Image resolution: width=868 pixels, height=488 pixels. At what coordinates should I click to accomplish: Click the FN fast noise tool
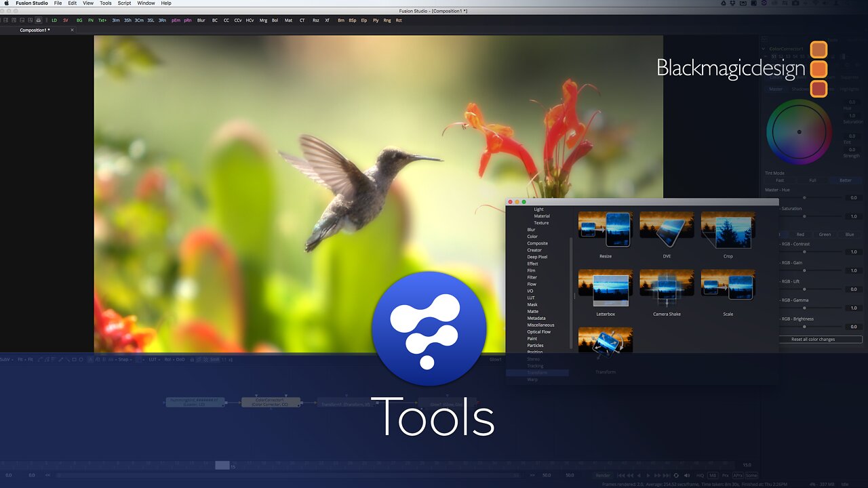[x=91, y=20]
